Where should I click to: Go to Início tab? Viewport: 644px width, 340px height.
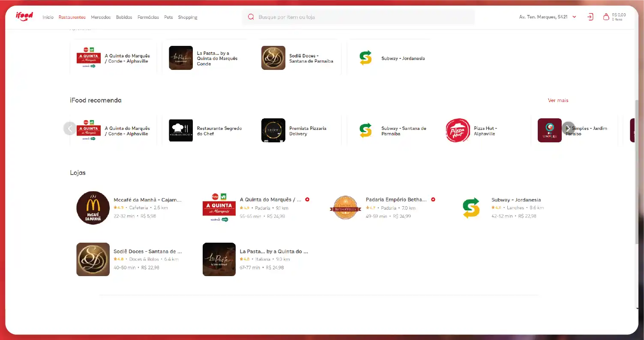click(x=48, y=17)
